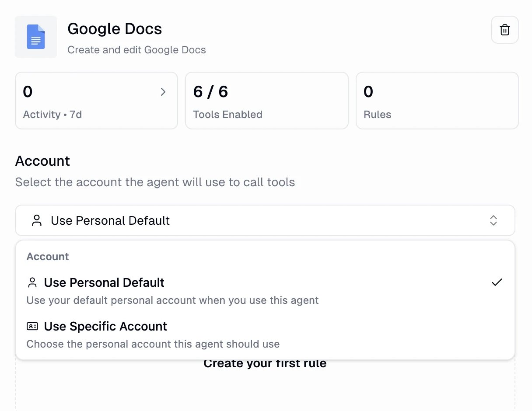Open the 0 Rules card

[x=437, y=101]
